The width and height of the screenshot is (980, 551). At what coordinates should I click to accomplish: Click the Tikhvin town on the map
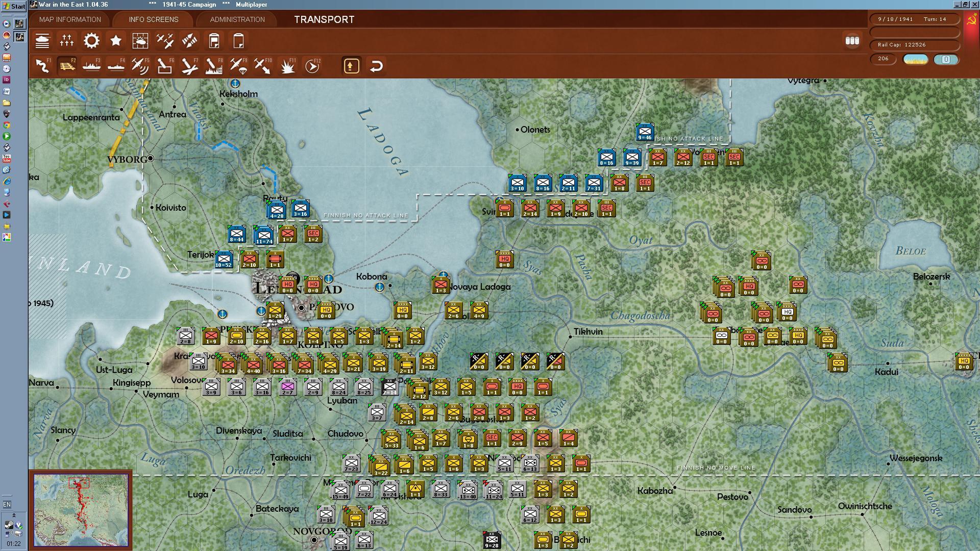[570, 336]
